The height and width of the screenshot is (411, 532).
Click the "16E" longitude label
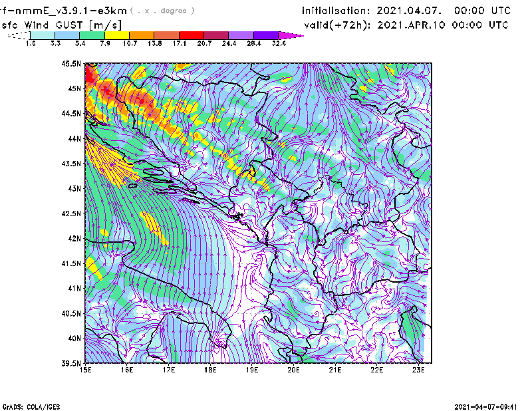coord(127,370)
